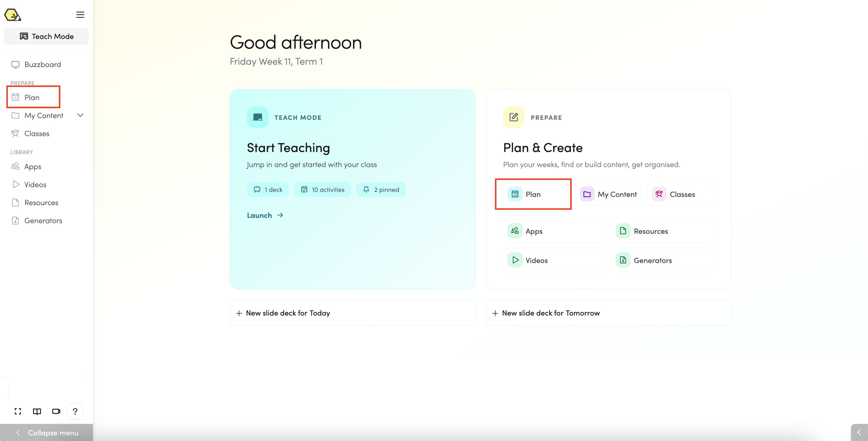The width and height of the screenshot is (868, 441).
Task: Open Buzzboard in the sidebar
Action: pos(43,64)
